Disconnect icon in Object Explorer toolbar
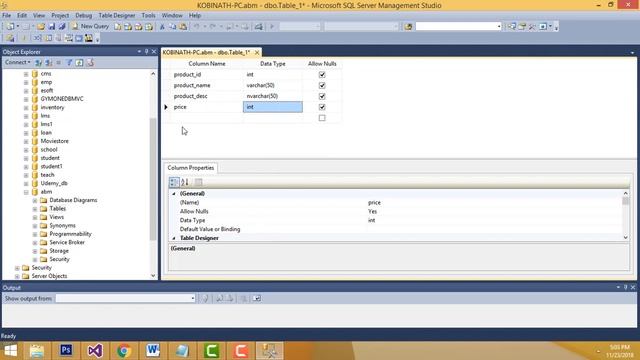 (49, 62)
